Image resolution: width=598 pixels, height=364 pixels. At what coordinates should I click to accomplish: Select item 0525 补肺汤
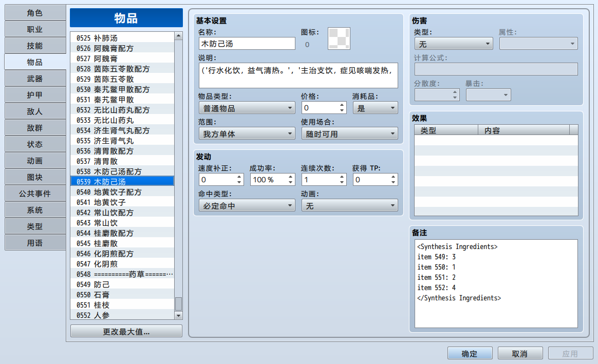(x=122, y=37)
